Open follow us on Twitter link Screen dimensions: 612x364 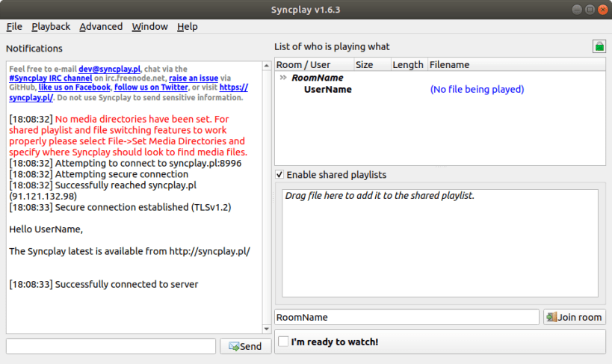coord(151,87)
